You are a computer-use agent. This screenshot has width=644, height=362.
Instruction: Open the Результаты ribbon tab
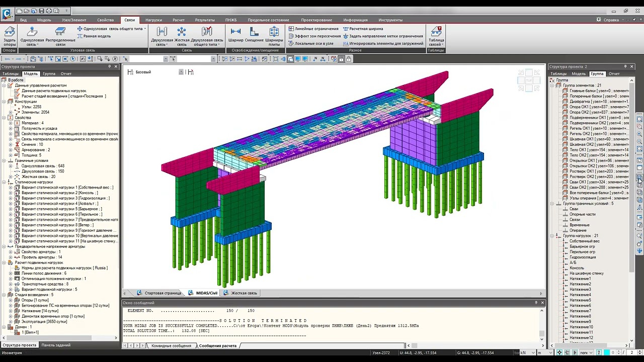(x=205, y=20)
